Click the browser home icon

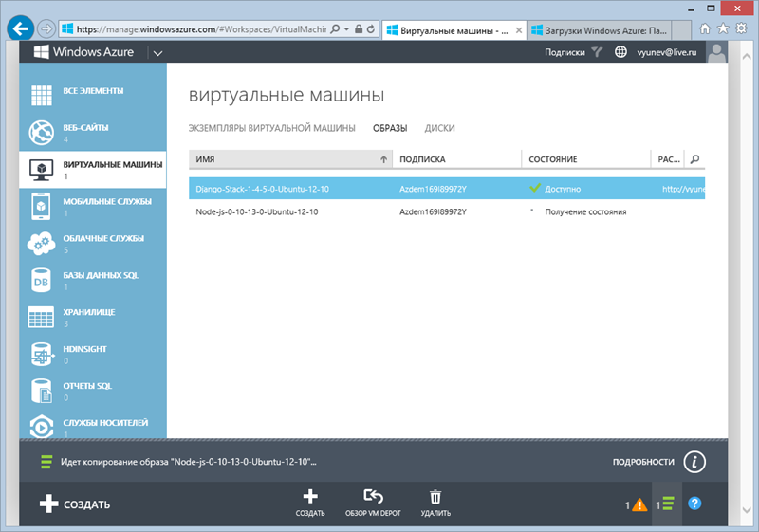pos(705,29)
